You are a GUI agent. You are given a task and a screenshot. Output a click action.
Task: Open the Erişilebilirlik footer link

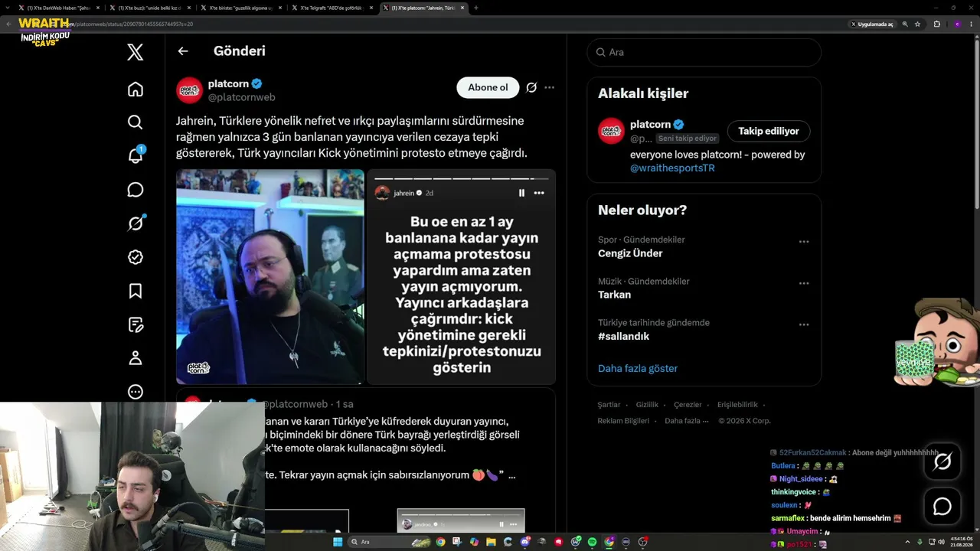click(x=737, y=405)
